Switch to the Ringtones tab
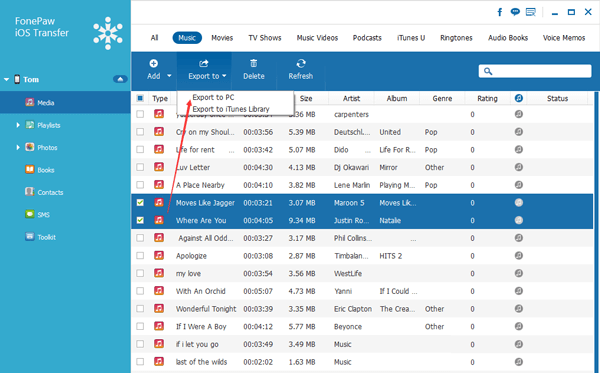Viewport: 600px width, 373px height. click(x=456, y=37)
